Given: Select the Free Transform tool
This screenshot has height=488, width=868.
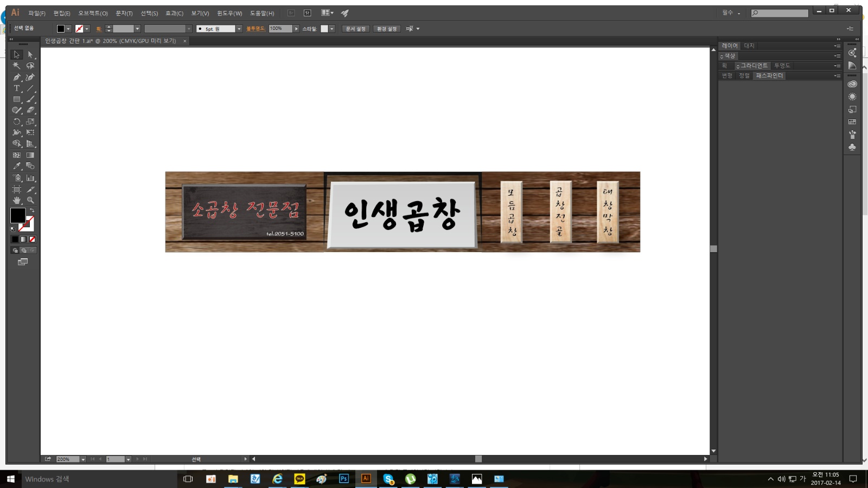Looking at the screenshot, I should (30, 132).
